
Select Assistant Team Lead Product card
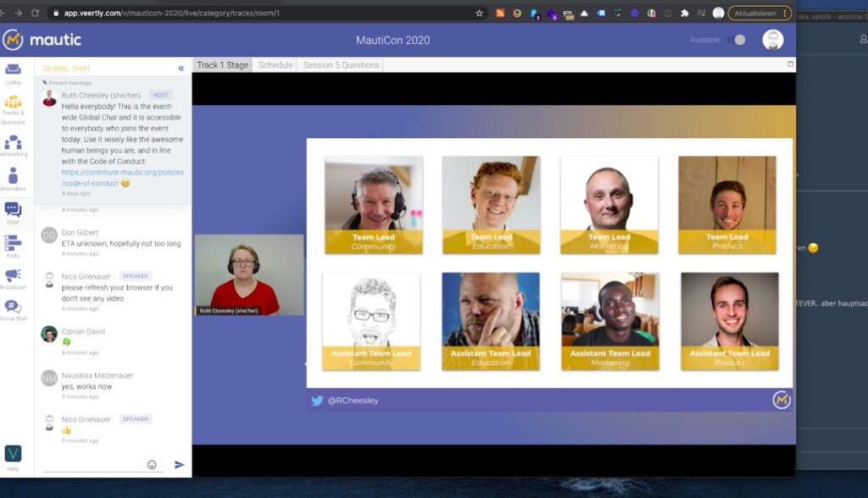click(730, 321)
